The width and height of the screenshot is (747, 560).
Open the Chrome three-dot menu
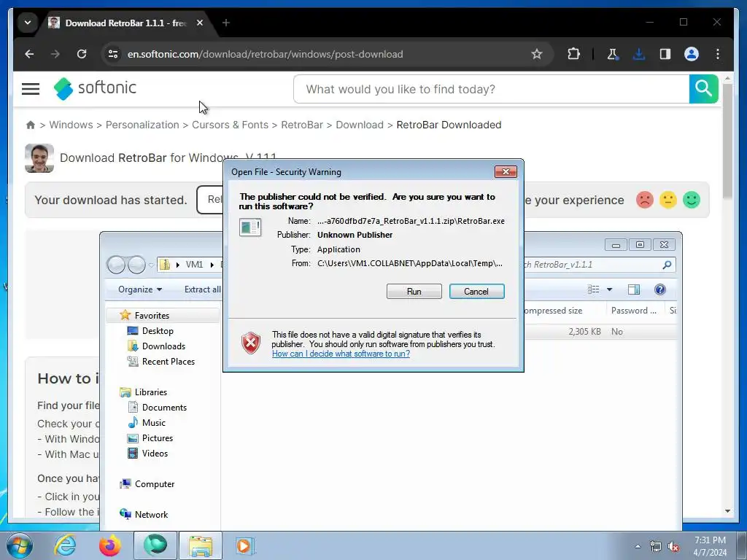click(x=718, y=54)
